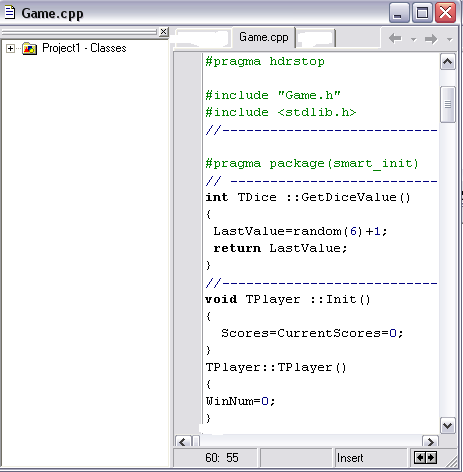
Task: Close the Game.cpp window
Action: pos(446,13)
